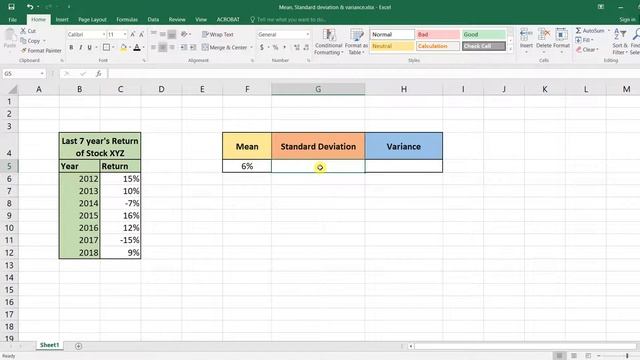
Task: Insert cells using the Insert button
Action: coord(526,41)
